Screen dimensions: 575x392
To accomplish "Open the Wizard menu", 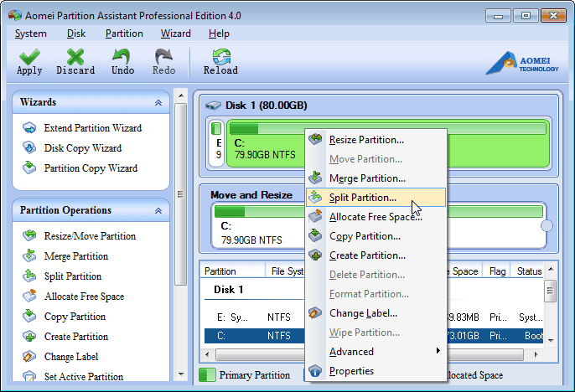I will [176, 34].
